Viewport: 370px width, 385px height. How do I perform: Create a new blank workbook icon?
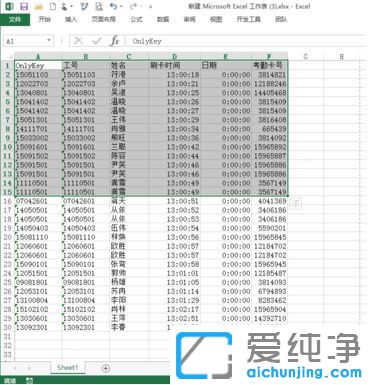(53, 6)
